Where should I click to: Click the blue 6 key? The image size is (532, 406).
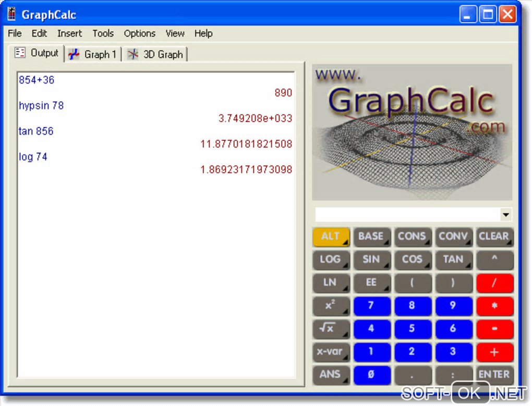(454, 329)
